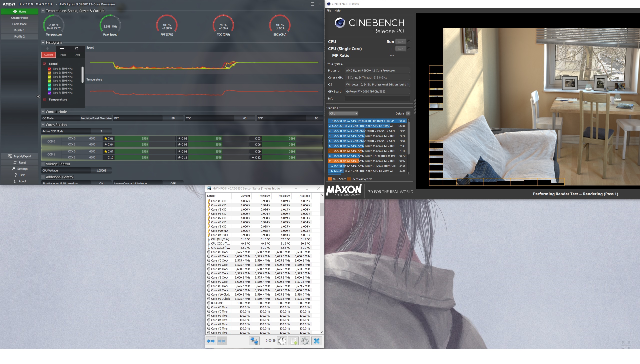This screenshot has width=640, height=364.
Task: Click the HWiNFO remote network monitors icon
Action: coord(254,341)
